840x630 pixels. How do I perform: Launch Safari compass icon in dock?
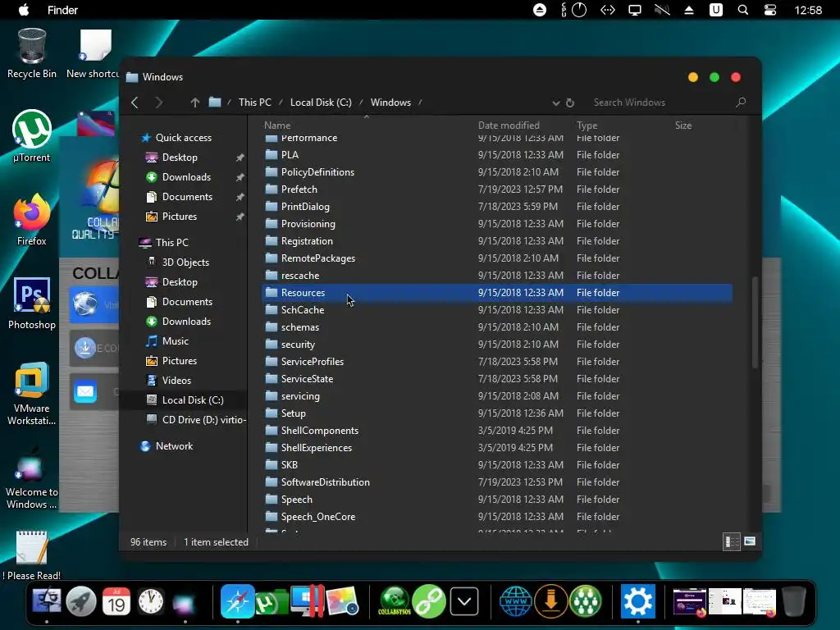coord(237,601)
